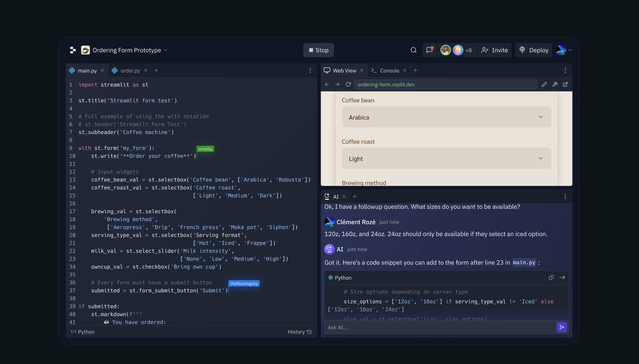Send the message in the AI chat
639x364 pixels.
coord(562,327)
